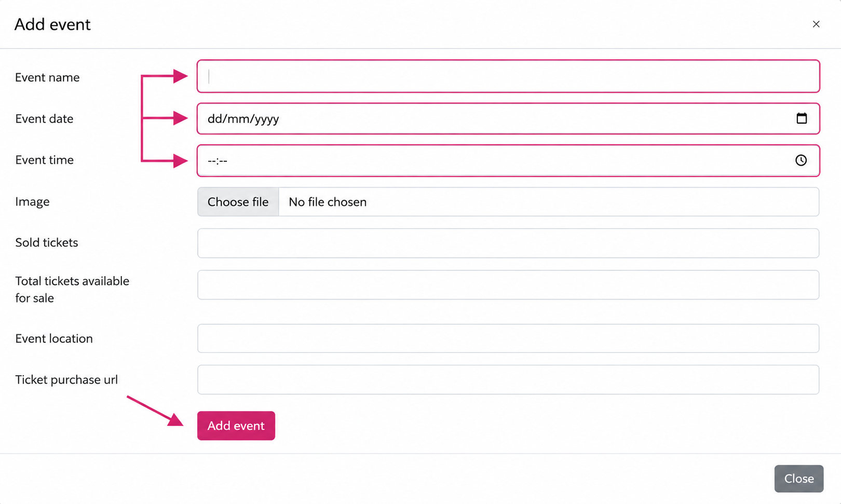
Task: Click the Event name label
Action: [47, 77]
